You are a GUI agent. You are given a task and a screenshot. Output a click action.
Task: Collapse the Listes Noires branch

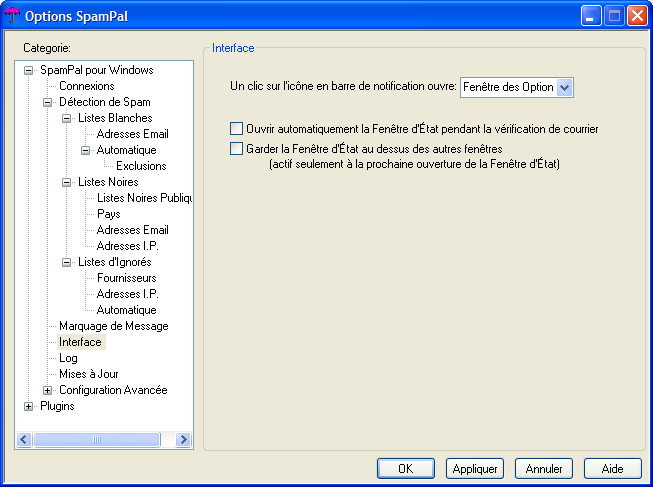pyautogui.click(x=67, y=182)
